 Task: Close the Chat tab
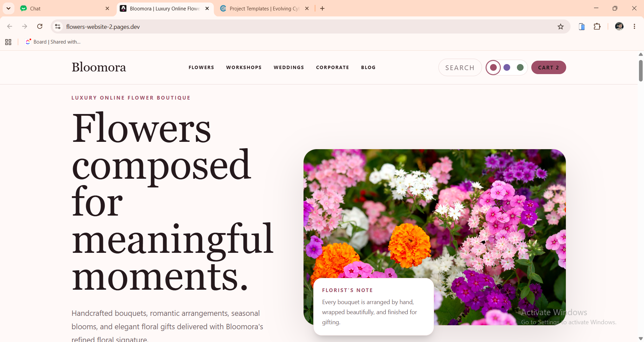107,8
